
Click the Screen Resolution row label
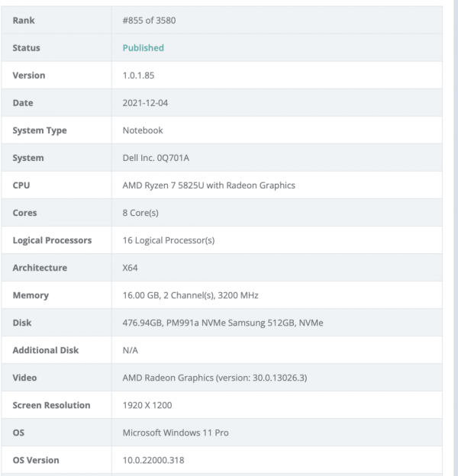[51, 405]
